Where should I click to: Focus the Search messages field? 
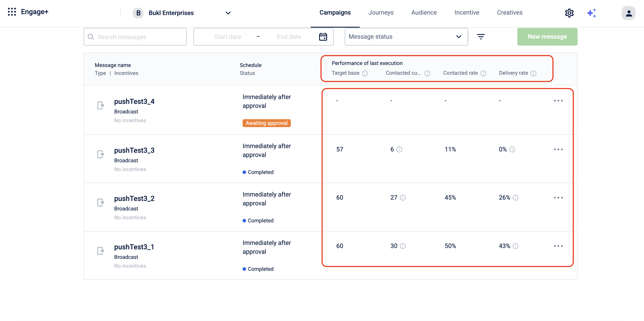135,37
